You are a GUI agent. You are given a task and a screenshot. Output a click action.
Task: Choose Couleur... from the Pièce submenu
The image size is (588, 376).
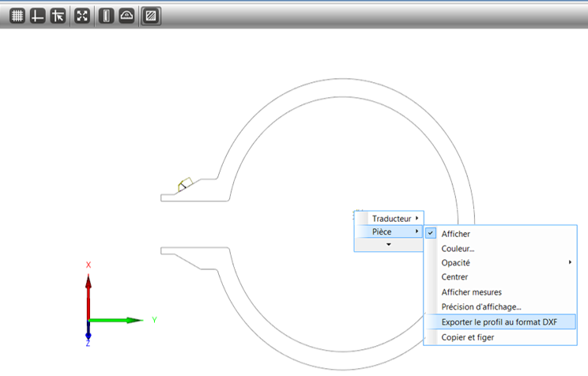click(x=500, y=249)
